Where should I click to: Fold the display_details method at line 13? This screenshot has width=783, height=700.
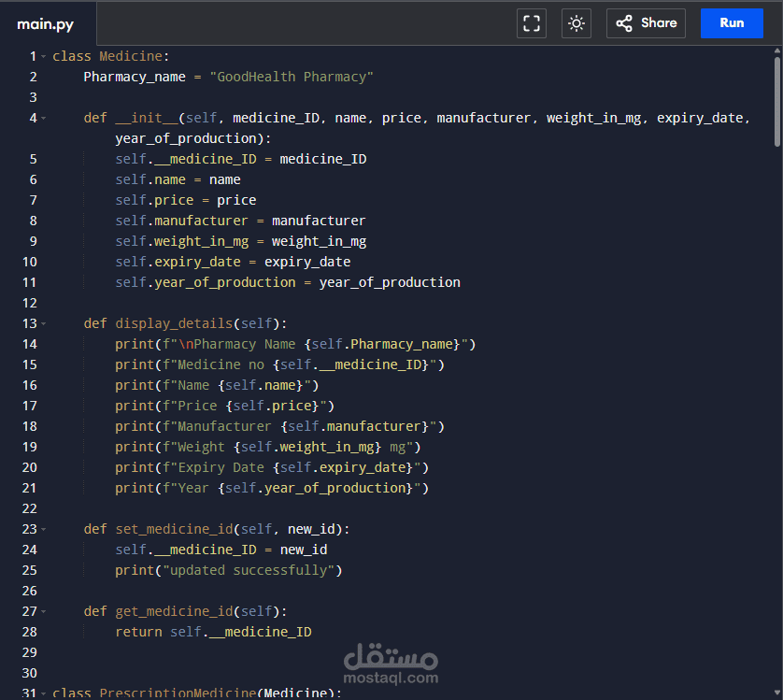click(x=43, y=323)
